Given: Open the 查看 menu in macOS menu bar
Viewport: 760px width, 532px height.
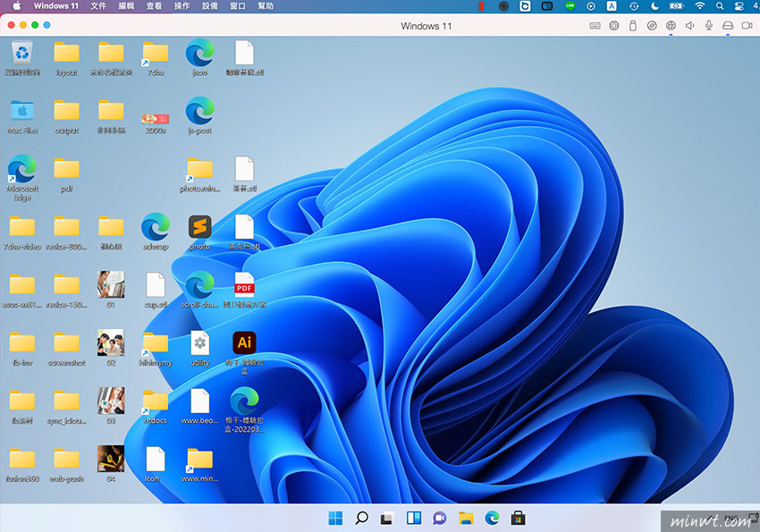Looking at the screenshot, I should (154, 6).
